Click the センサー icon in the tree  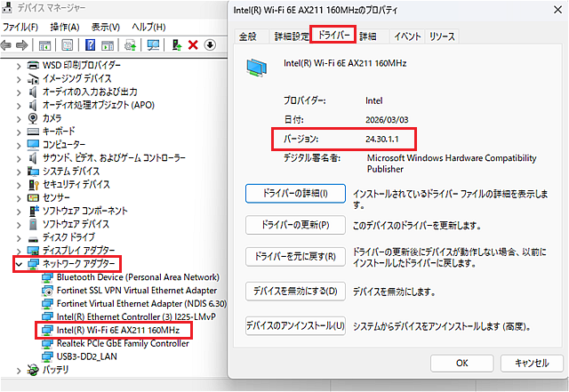[x=33, y=198]
